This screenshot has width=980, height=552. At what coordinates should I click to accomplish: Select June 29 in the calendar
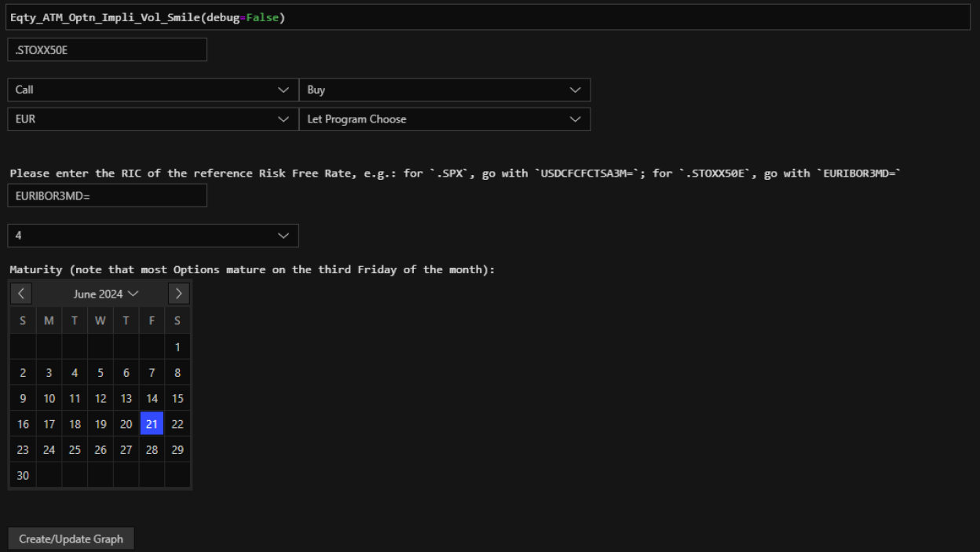tap(177, 450)
